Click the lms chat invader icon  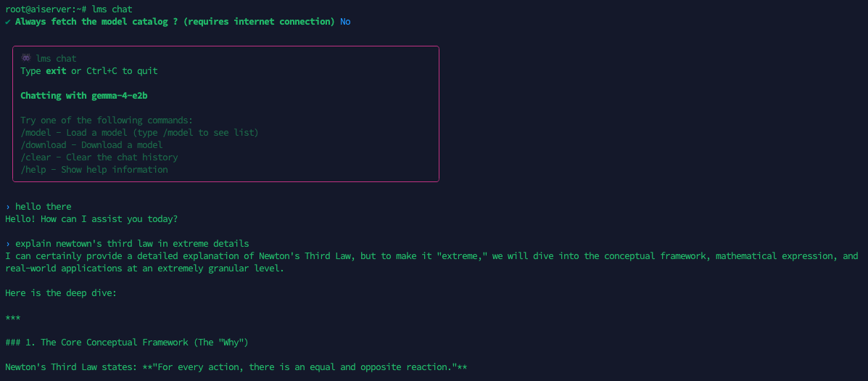(x=26, y=58)
